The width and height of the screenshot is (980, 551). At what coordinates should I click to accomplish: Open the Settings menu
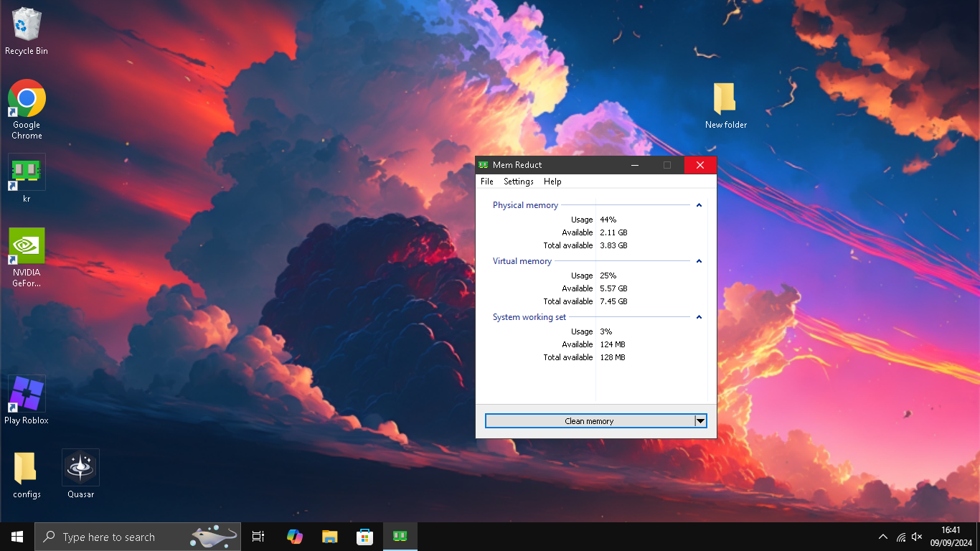point(518,182)
